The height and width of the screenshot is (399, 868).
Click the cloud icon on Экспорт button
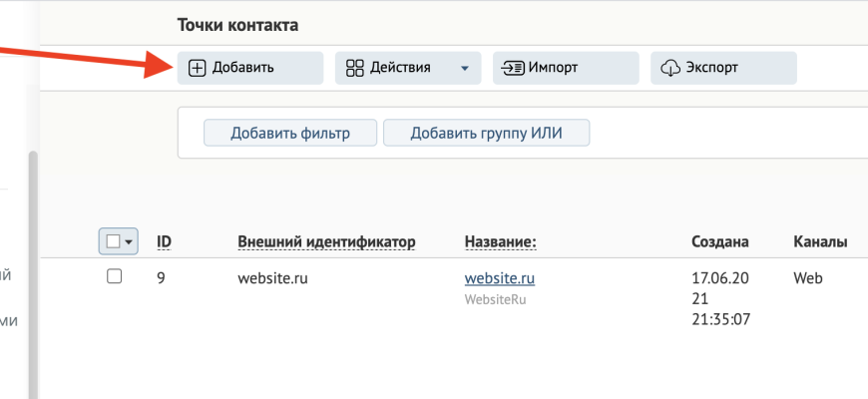(x=670, y=68)
